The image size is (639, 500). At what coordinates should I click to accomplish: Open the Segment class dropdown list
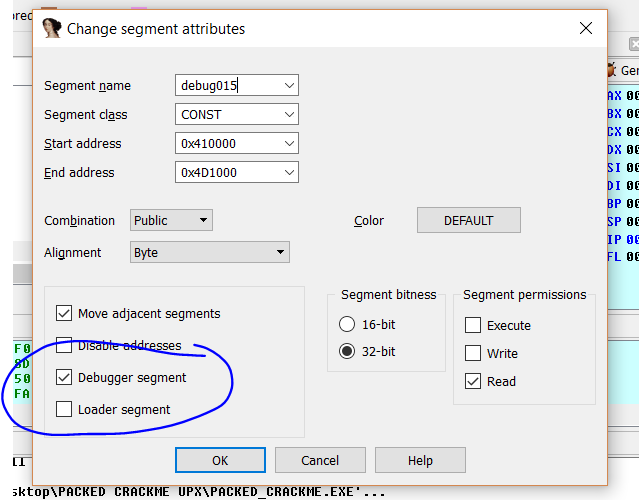(289, 115)
